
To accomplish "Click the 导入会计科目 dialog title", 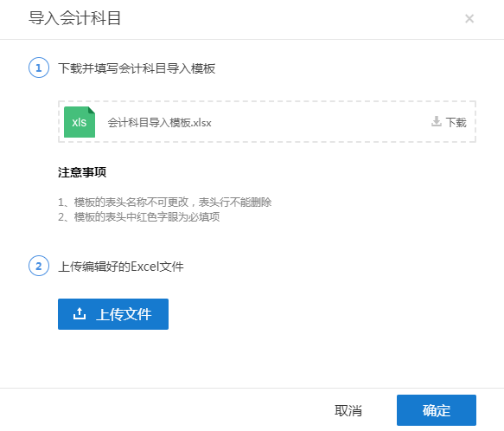I will pyautogui.click(x=74, y=17).
